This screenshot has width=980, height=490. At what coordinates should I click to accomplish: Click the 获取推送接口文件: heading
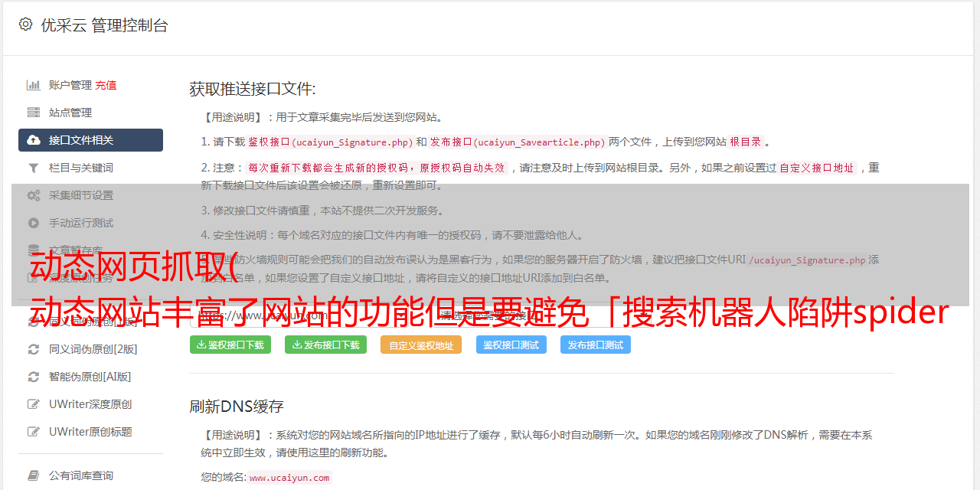tap(253, 89)
